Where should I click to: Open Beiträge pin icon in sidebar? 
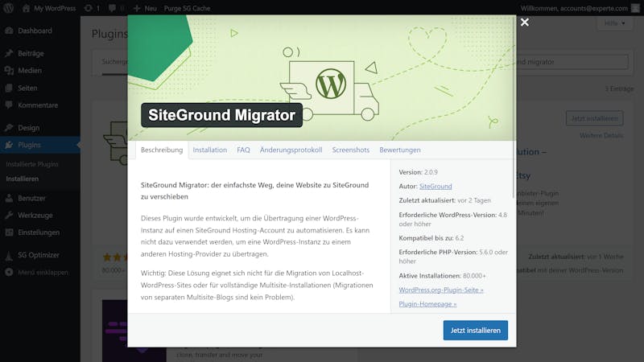point(9,53)
